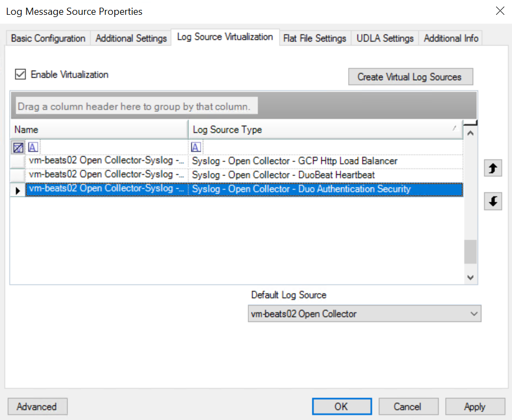This screenshot has width=512, height=420.
Task: Switch to the Basic Configuration tab
Action: pos(48,38)
